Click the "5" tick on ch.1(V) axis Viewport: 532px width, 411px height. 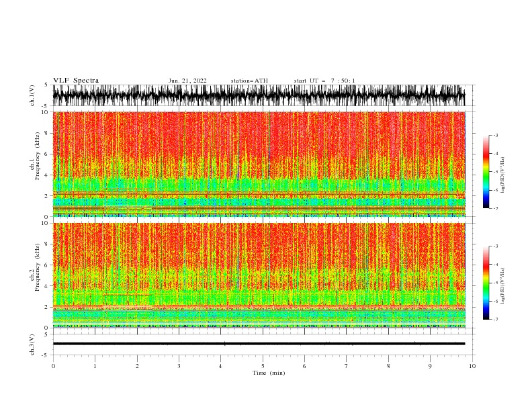tap(47, 85)
